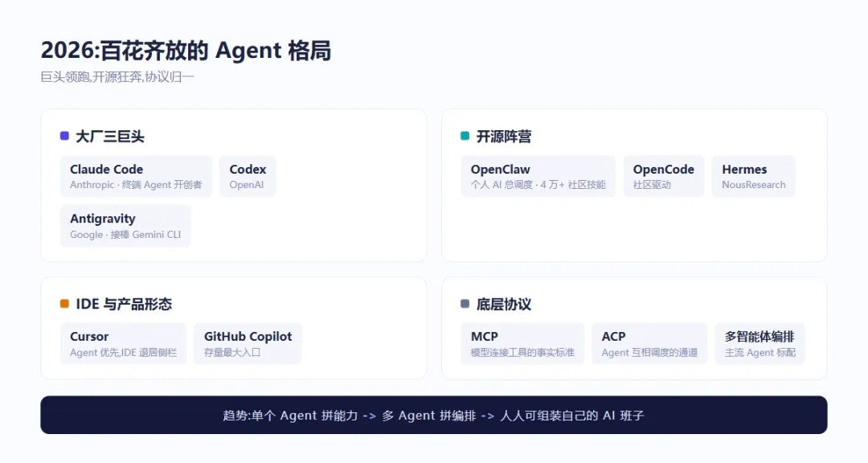Click the orange square beside IDE 与产品形态
This screenshot has height=463, width=868.
coord(64,304)
